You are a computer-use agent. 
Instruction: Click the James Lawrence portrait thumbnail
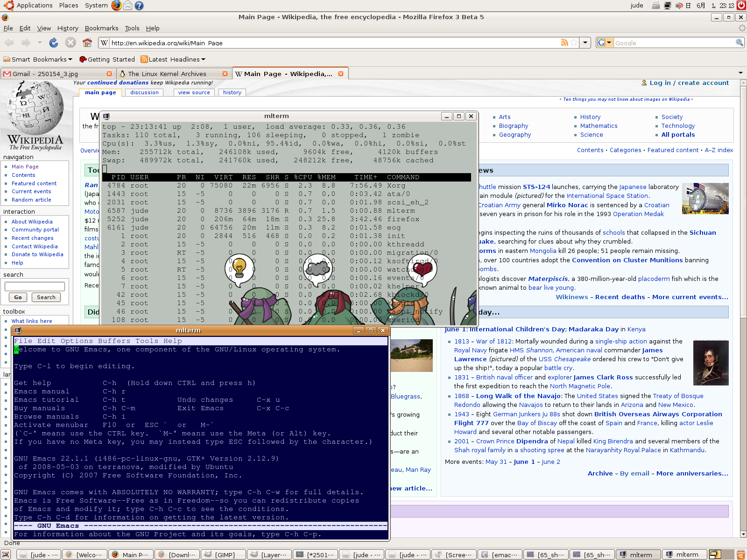pos(711,363)
